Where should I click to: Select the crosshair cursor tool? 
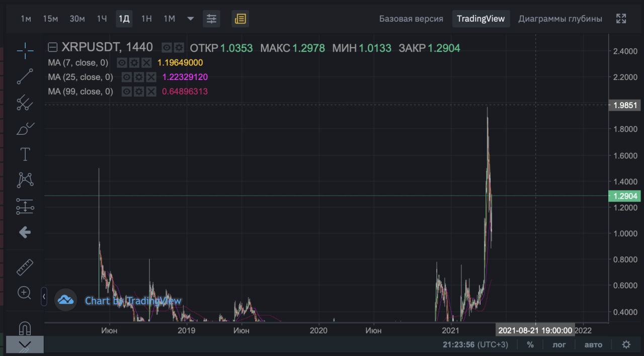25,50
